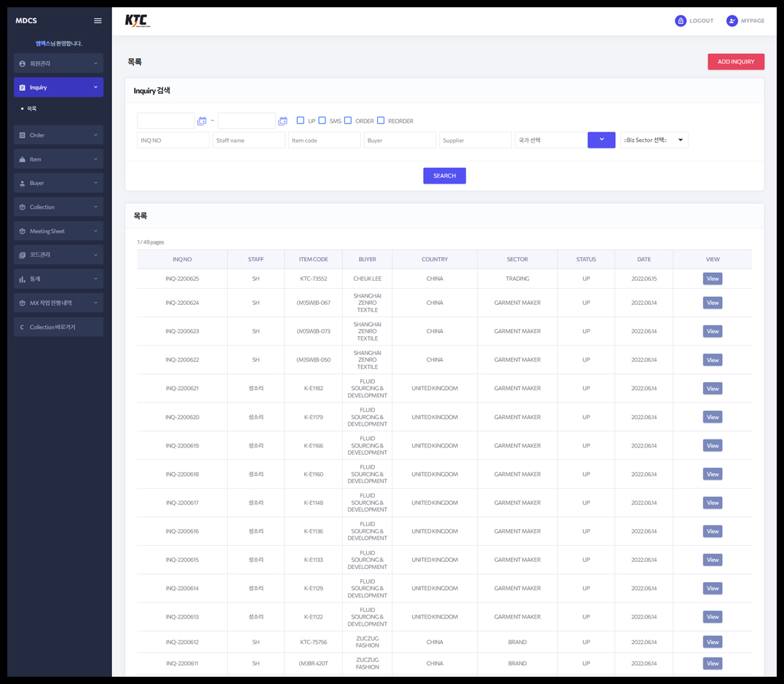Open the 국가 선택 country dropdown arrow button

coord(601,140)
